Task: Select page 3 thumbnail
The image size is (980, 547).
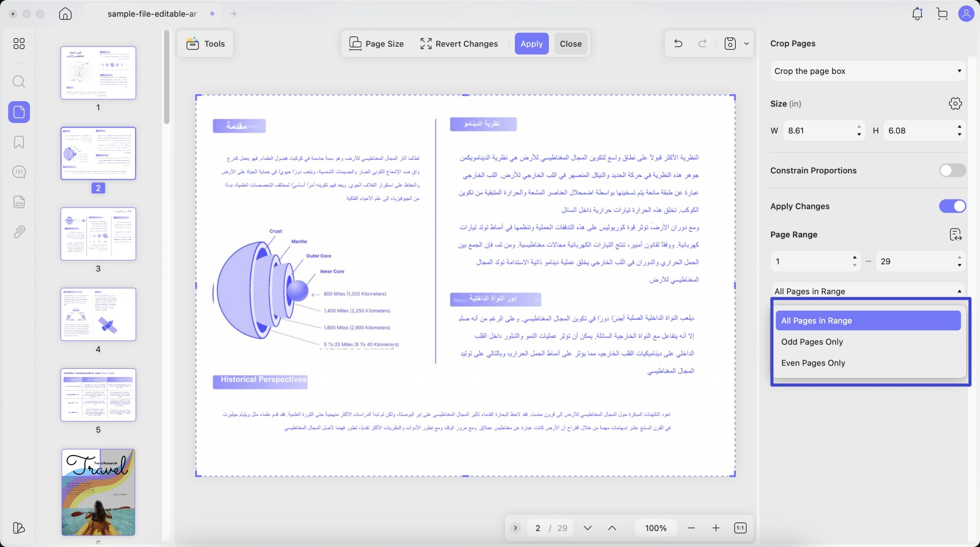Action: click(98, 234)
